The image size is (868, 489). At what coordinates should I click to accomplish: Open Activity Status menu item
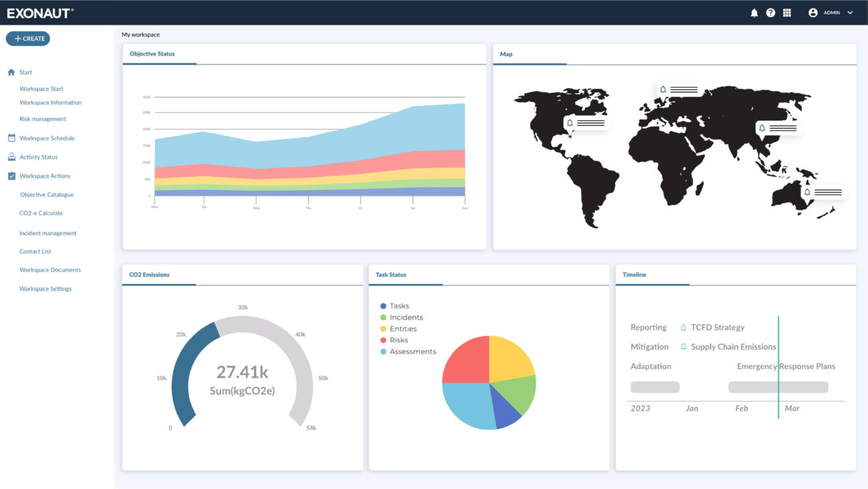pos(38,157)
